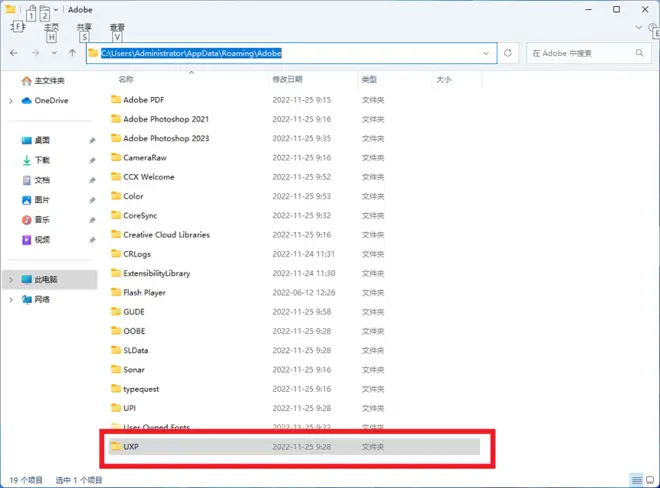
Task: Select OneDrive in the navigation pane
Action: pyautogui.click(x=51, y=100)
